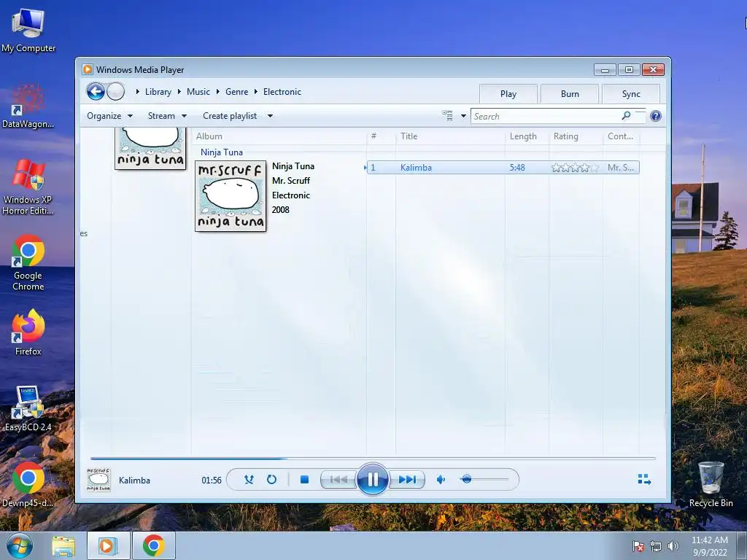Skip to the next track

407,480
